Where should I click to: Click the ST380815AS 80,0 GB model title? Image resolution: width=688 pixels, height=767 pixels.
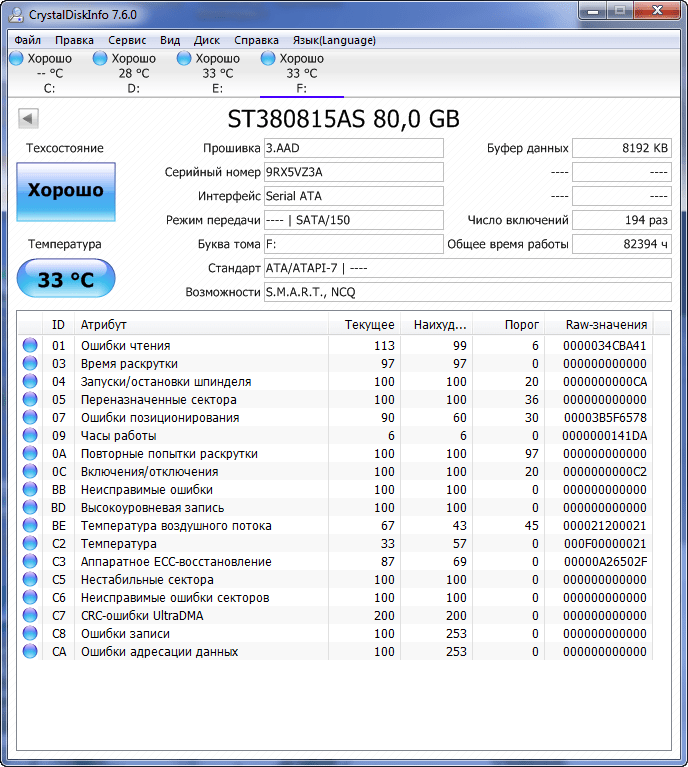coord(344,119)
